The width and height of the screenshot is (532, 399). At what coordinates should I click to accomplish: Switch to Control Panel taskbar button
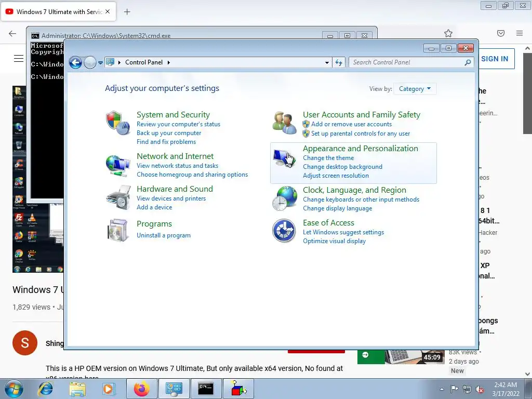coord(174,389)
